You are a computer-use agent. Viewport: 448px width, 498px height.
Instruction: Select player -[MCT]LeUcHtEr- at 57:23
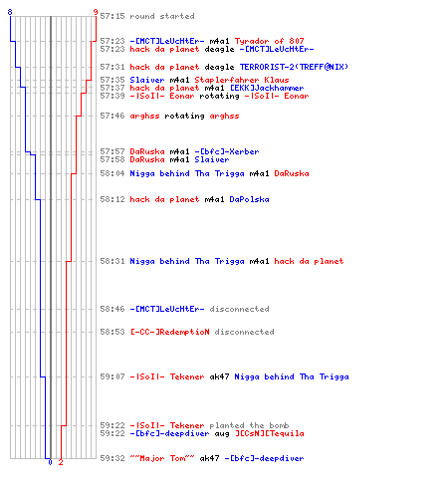coord(167,41)
